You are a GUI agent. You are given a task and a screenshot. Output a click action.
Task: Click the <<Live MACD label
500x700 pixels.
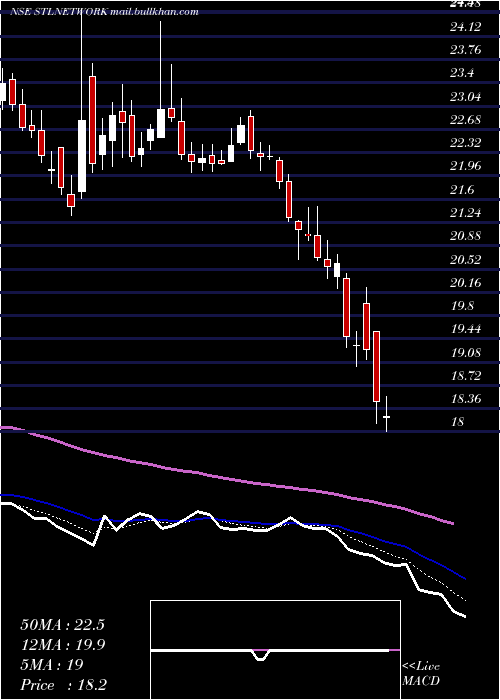pyautogui.click(x=421, y=674)
